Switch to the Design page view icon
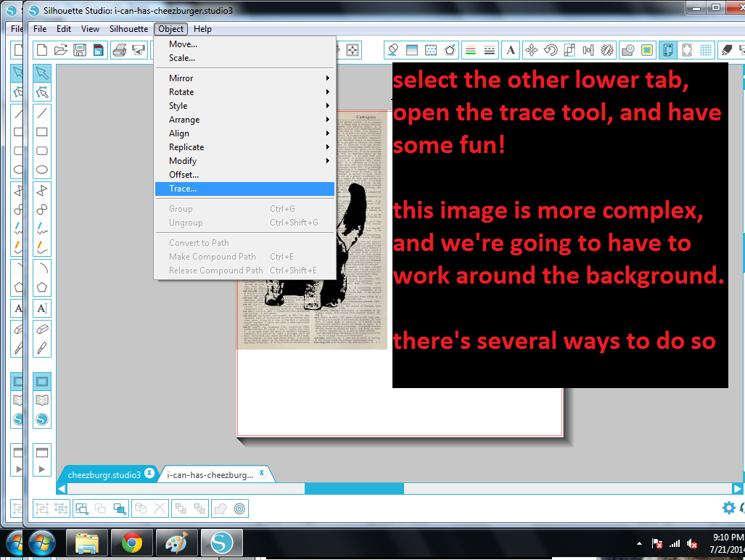Image resolution: width=745 pixels, height=560 pixels. (42, 382)
